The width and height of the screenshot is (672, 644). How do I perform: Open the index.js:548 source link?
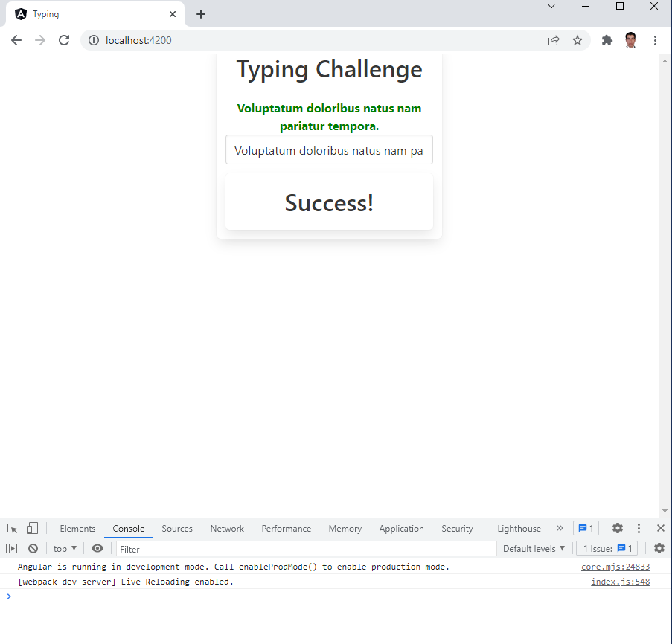[x=621, y=581]
